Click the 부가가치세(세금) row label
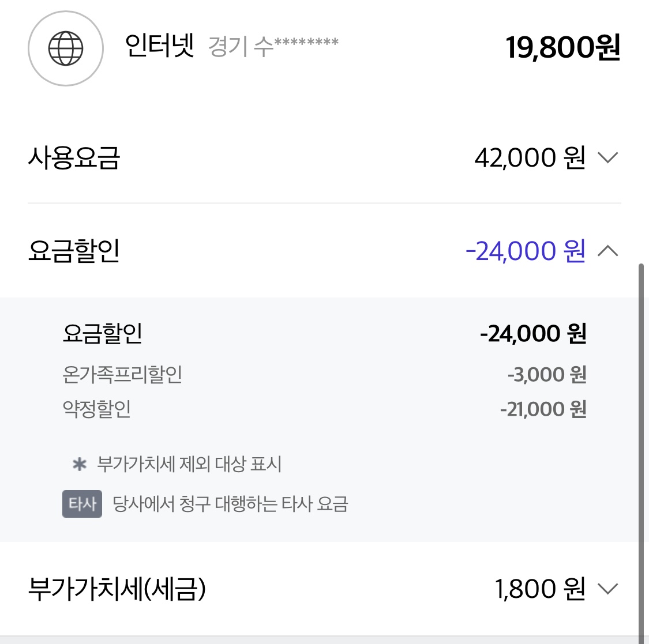The image size is (649, 644). [x=117, y=589]
